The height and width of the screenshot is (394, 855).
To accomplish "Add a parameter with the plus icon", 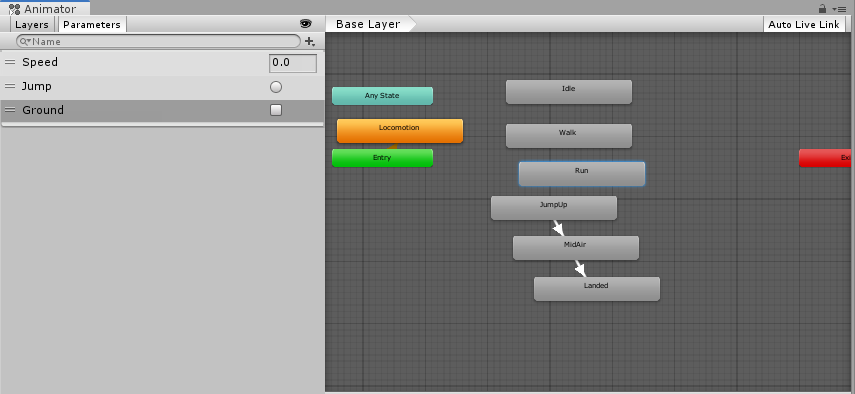I will coord(310,41).
